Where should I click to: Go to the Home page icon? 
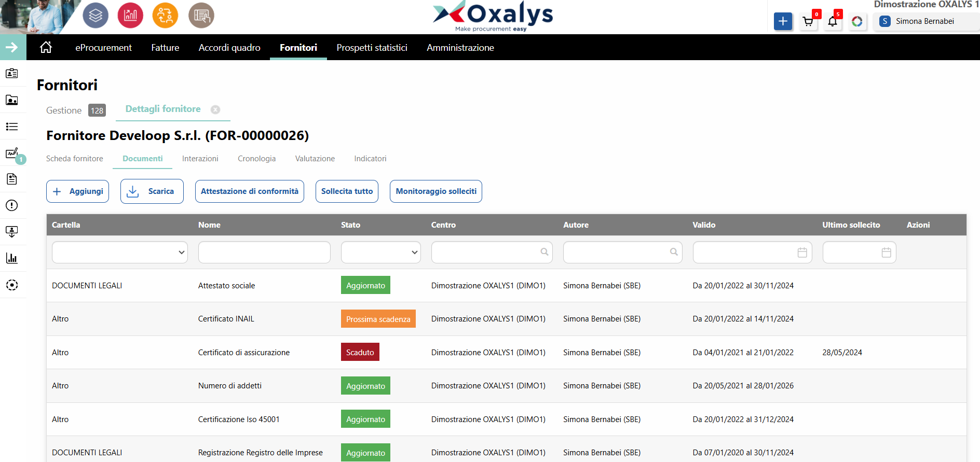pyautogui.click(x=46, y=47)
